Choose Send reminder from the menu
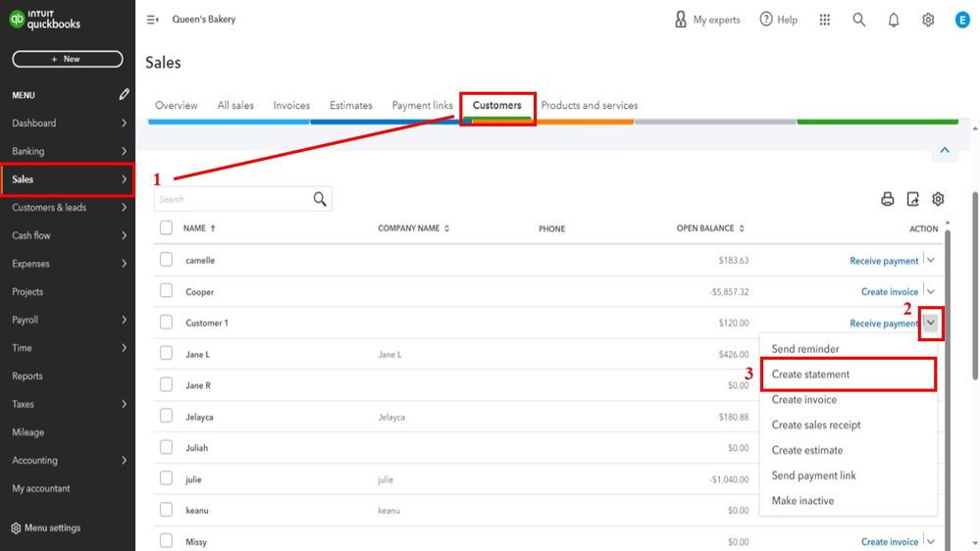Screen dimensions: 980x551 click(849, 349)
